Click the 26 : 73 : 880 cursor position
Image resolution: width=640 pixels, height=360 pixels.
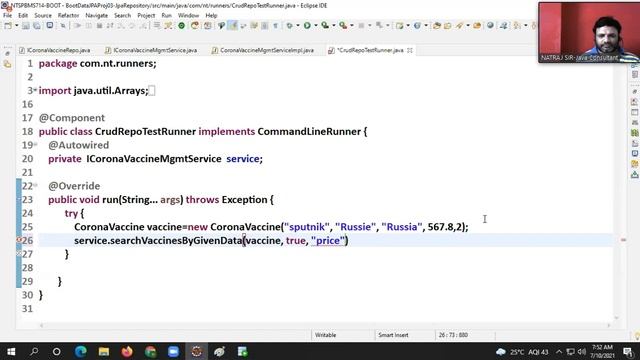click(x=453, y=335)
